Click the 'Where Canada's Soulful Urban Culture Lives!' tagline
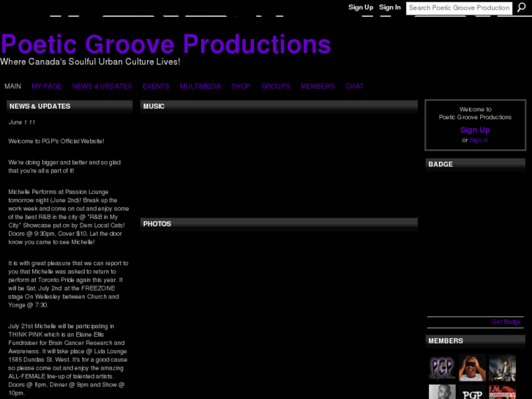Viewport: 532px width, 399px height. [90, 61]
